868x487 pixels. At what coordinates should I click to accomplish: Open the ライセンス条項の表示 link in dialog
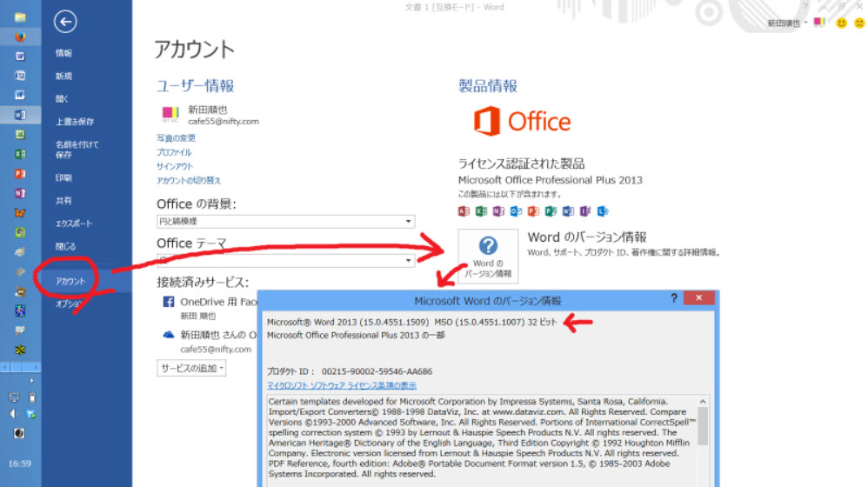[341, 385]
